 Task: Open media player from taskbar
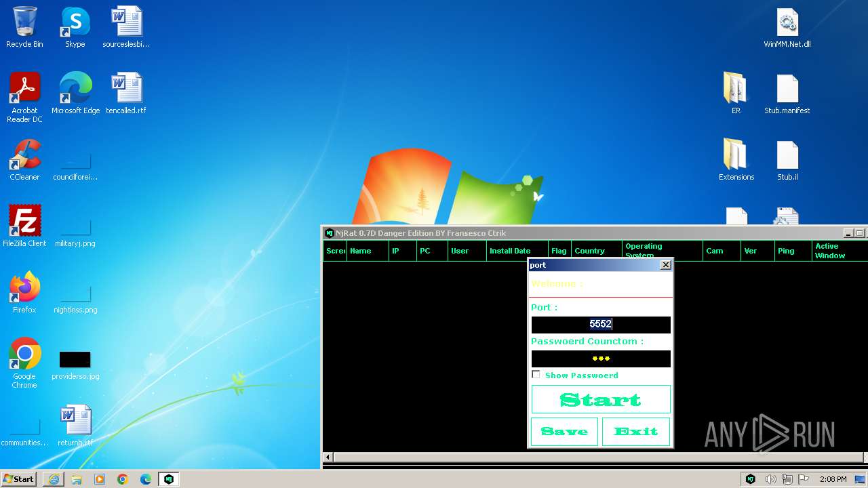point(100,479)
